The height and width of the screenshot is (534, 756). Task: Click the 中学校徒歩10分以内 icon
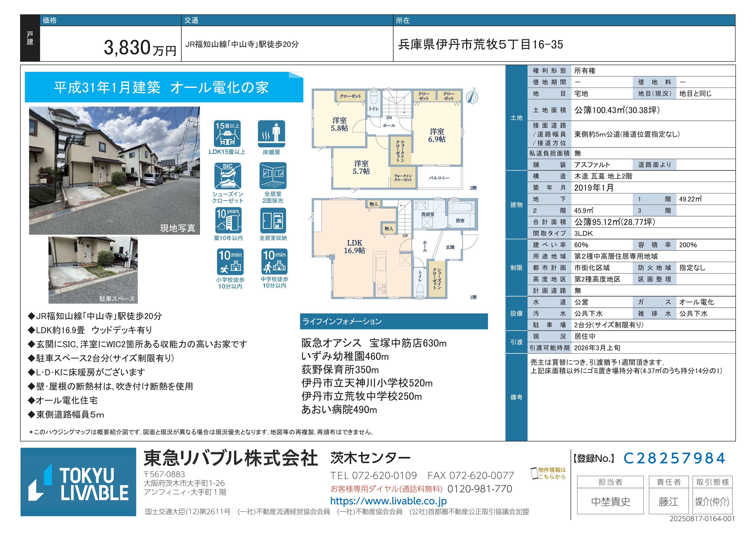pos(274,262)
